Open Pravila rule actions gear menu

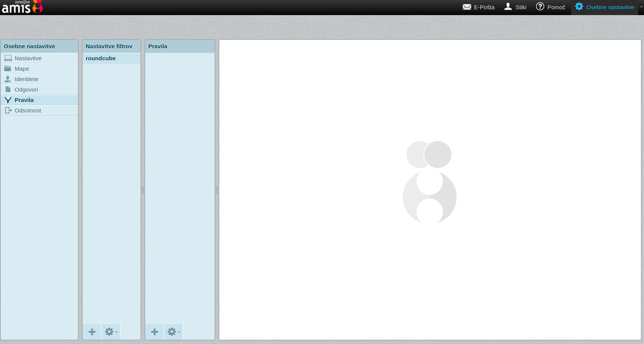click(x=173, y=332)
